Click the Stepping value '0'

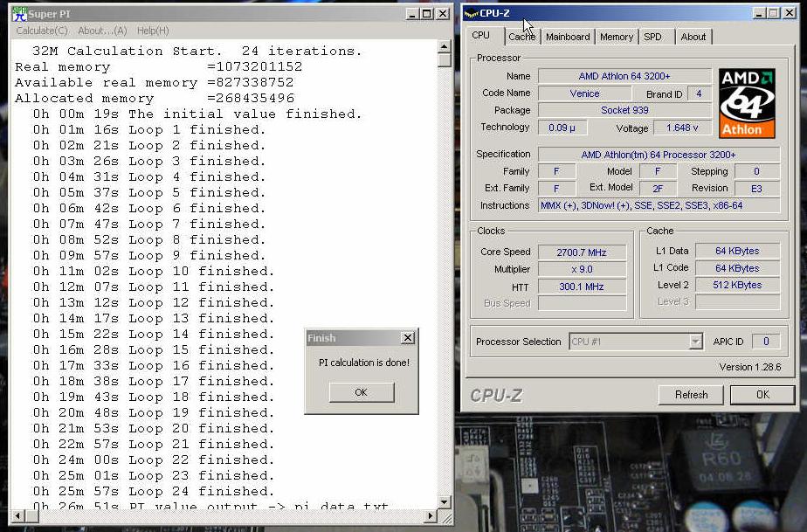[x=756, y=171]
